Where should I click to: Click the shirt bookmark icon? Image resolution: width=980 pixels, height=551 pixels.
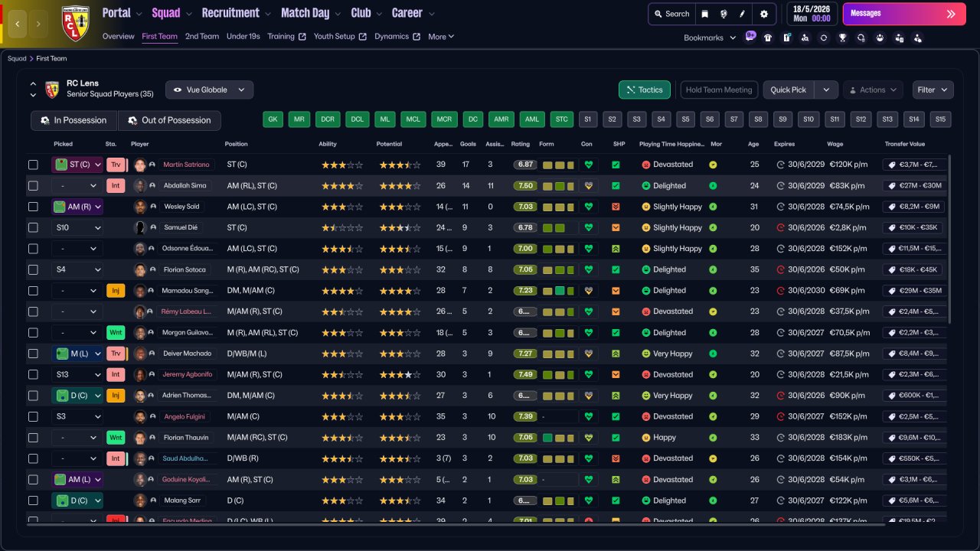point(768,37)
